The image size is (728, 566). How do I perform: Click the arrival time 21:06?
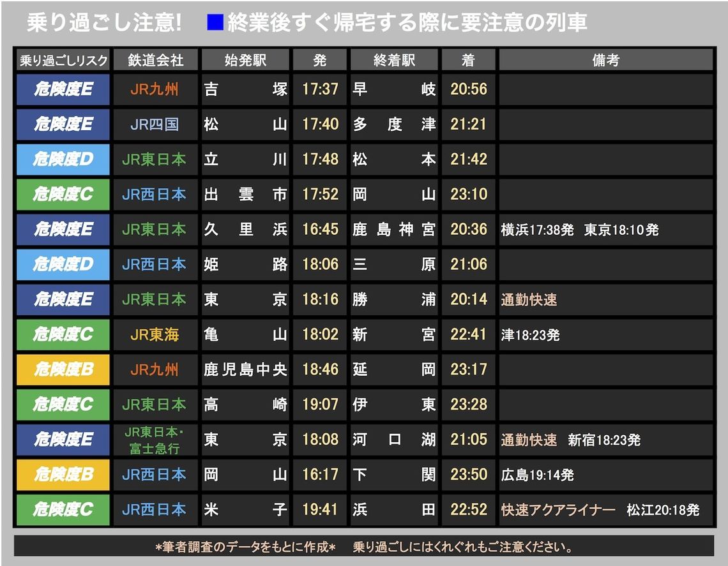pos(469,264)
